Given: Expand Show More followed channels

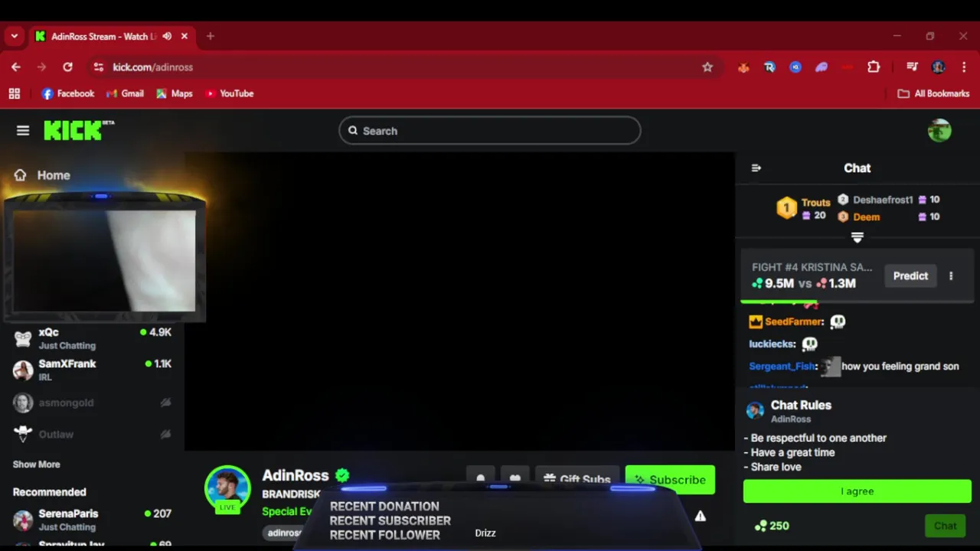Looking at the screenshot, I should [36, 465].
